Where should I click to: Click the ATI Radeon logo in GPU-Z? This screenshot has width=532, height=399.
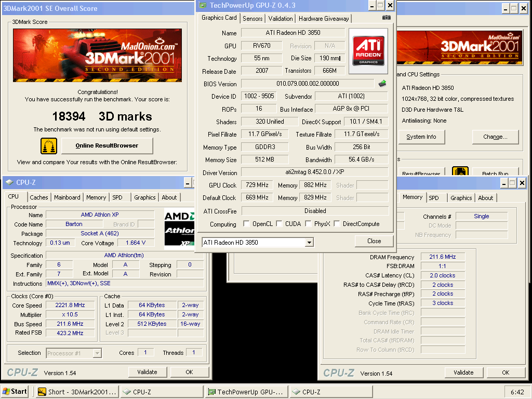[368, 51]
